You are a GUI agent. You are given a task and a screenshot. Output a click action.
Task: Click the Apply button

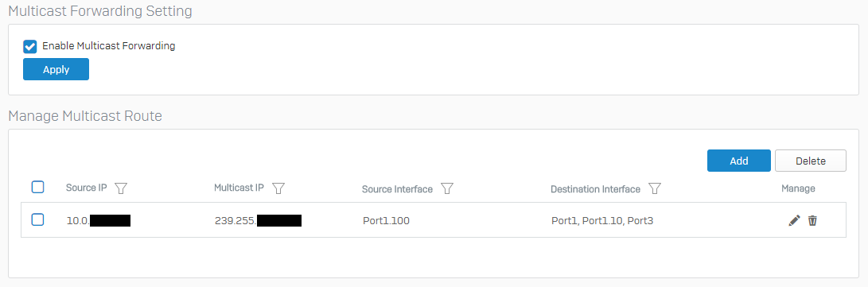[56, 70]
